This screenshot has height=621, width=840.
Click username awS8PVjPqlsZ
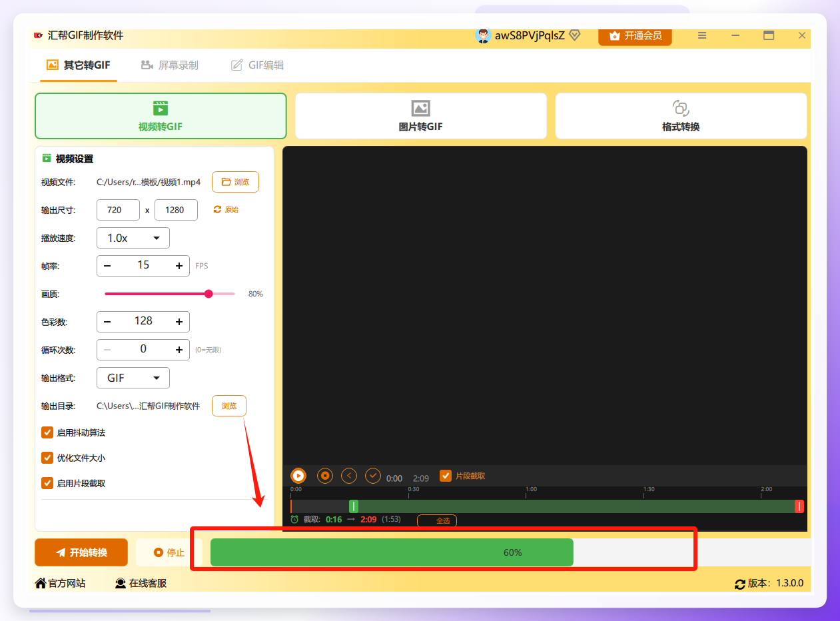530,35
